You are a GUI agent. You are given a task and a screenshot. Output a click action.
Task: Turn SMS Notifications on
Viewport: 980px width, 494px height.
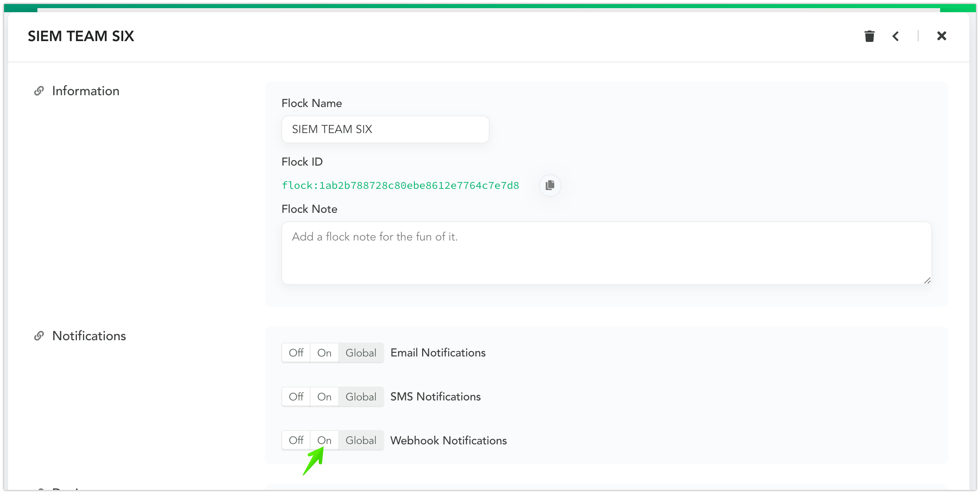(x=324, y=397)
